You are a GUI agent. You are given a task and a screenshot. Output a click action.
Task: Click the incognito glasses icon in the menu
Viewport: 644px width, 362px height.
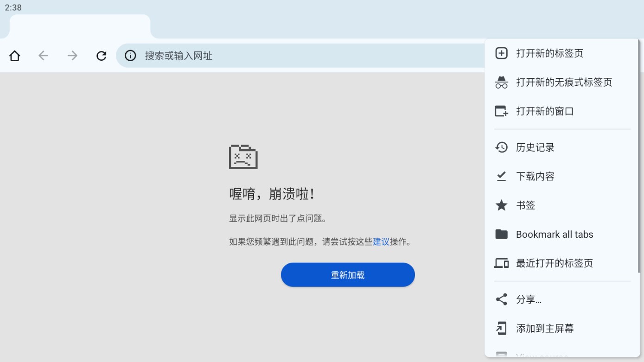pos(501,82)
